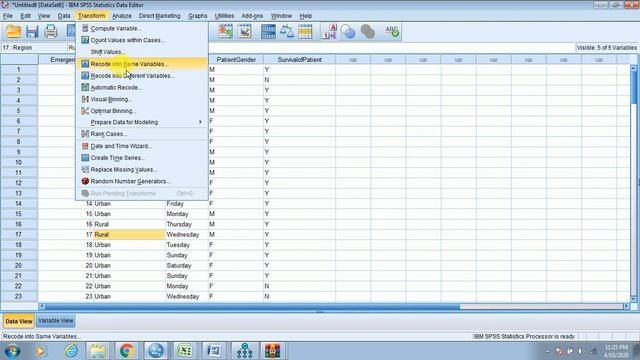Click the Open data document folder icon

13,31
